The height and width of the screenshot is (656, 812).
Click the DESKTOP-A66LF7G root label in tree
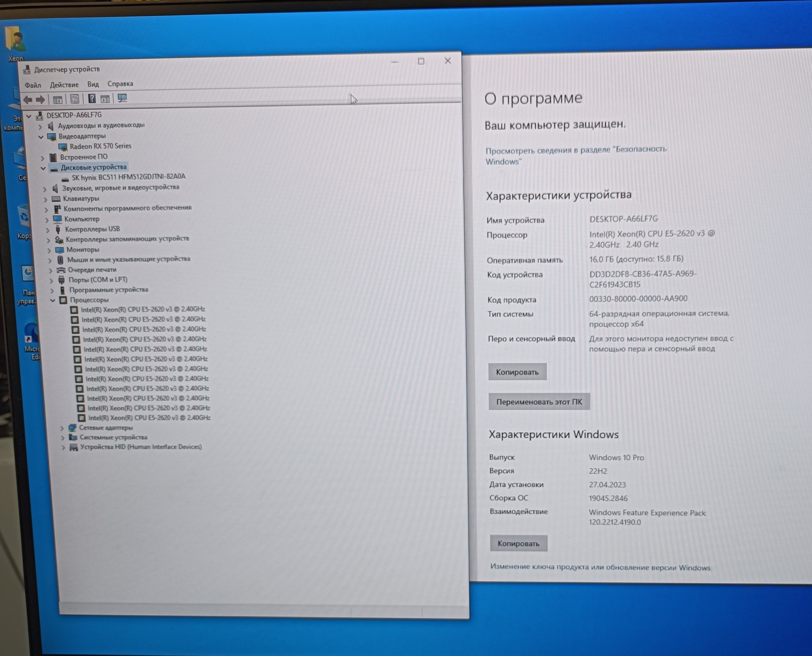[74, 115]
